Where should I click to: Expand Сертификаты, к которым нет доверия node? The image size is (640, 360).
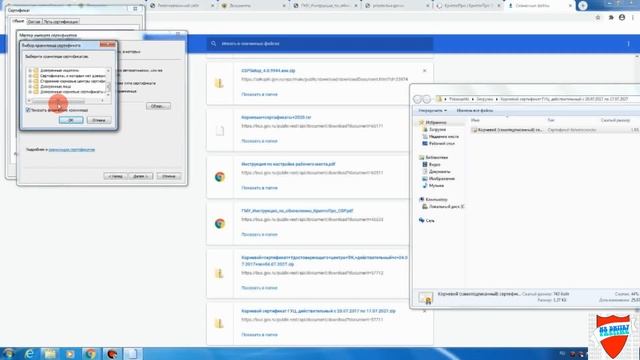click(x=30, y=76)
